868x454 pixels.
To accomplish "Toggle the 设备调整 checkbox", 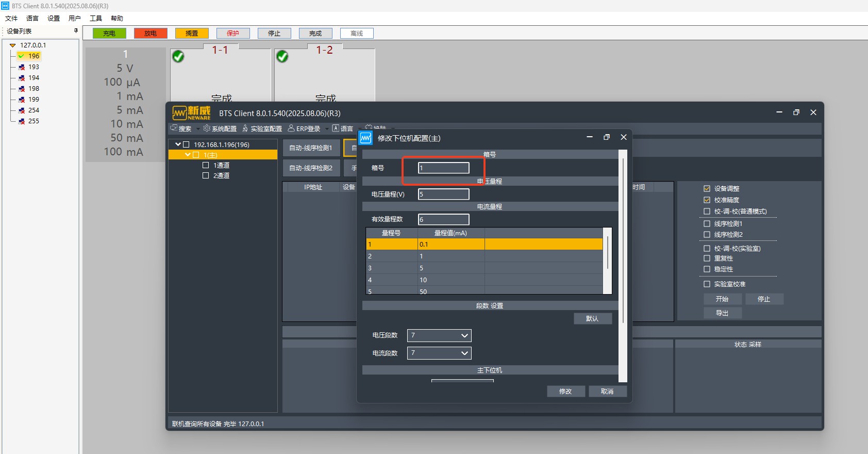I will (707, 188).
